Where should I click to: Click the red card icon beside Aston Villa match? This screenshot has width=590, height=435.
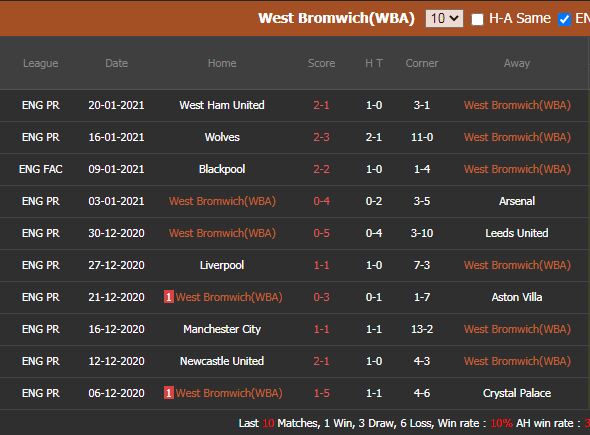(169, 297)
